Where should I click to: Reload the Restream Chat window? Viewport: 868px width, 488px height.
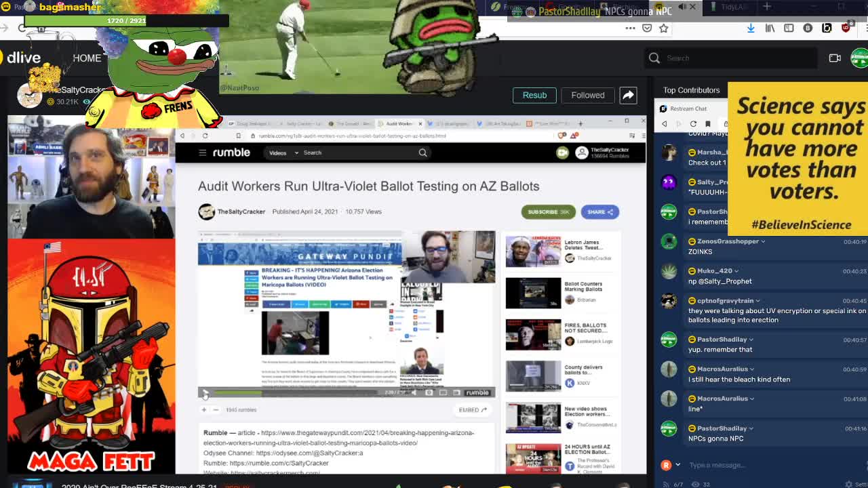(x=693, y=124)
